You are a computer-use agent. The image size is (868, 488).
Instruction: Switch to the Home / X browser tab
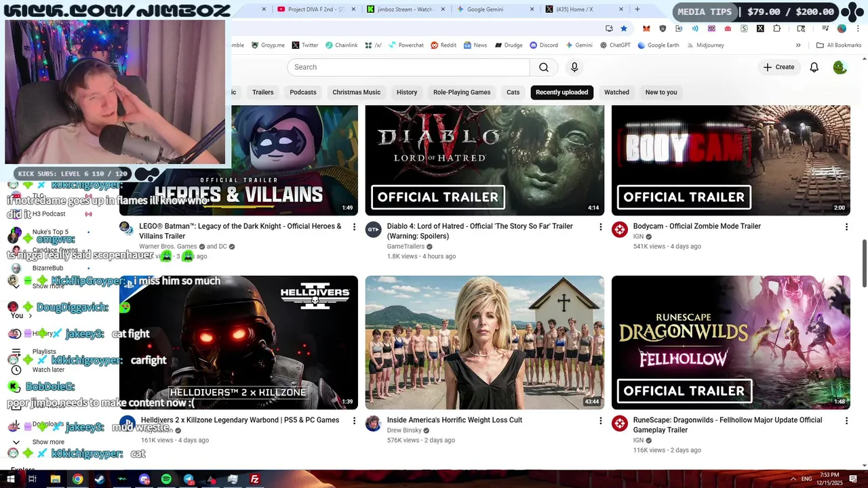click(583, 9)
